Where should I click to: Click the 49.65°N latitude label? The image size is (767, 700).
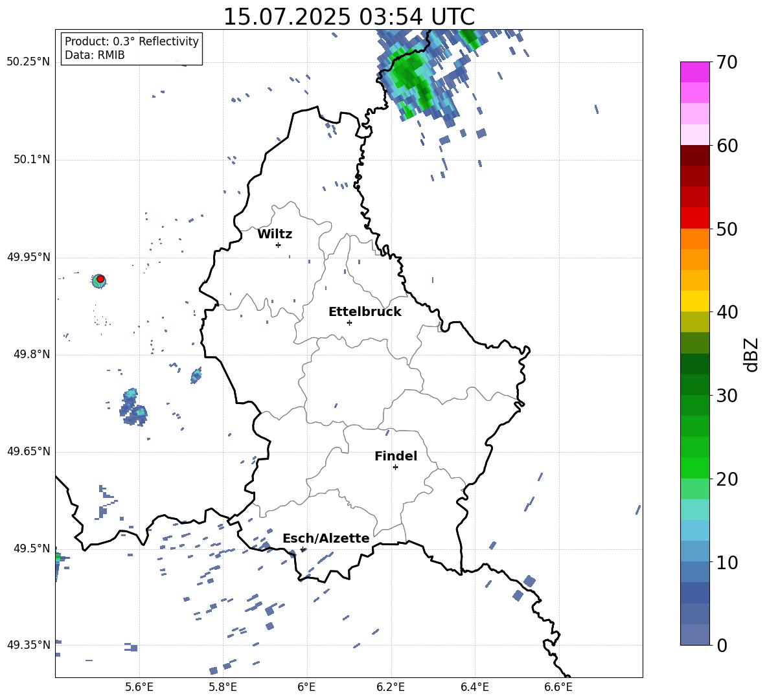29,451
